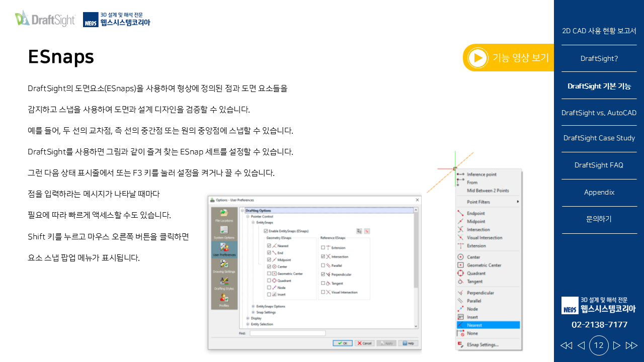Toggle Enable EntitySnaps (ESnaps) checkbox
The width and height of the screenshot is (644, 362).
coord(266,231)
